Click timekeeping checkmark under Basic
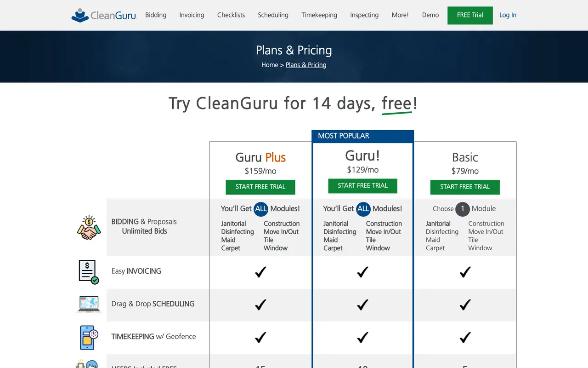The image size is (588, 368). tap(465, 337)
